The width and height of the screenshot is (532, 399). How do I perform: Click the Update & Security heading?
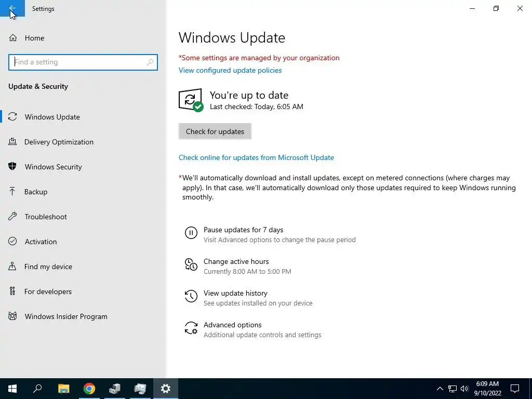38,86
